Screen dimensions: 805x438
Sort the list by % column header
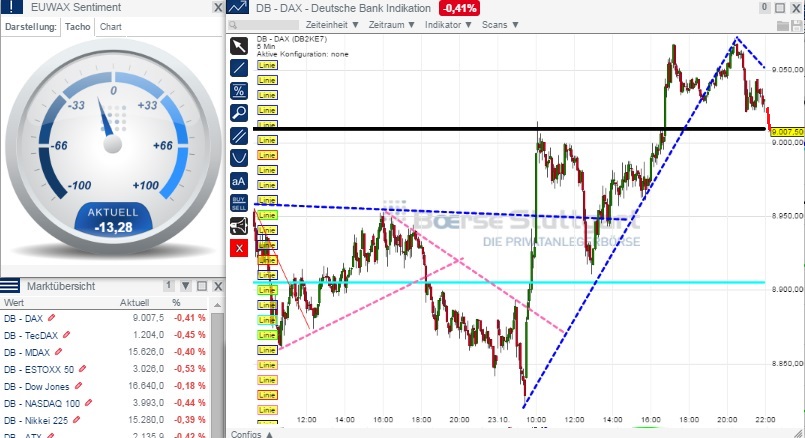point(176,302)
